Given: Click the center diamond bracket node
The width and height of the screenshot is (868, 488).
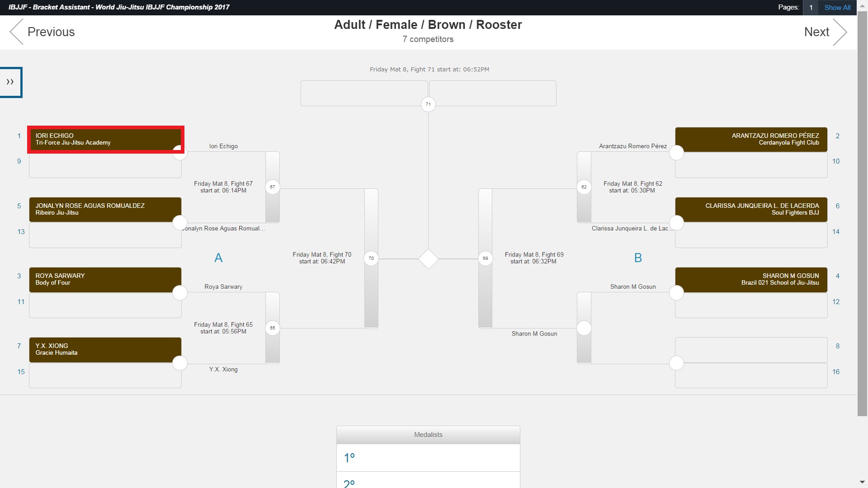Looking at the screenshot, I should 428,259.
